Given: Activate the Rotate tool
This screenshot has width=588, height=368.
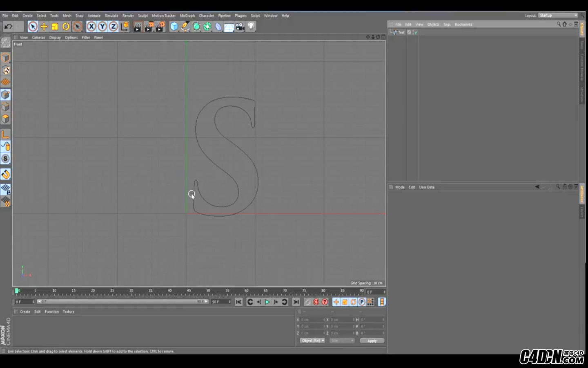Looking at the screenshot, I should (66, 27).
